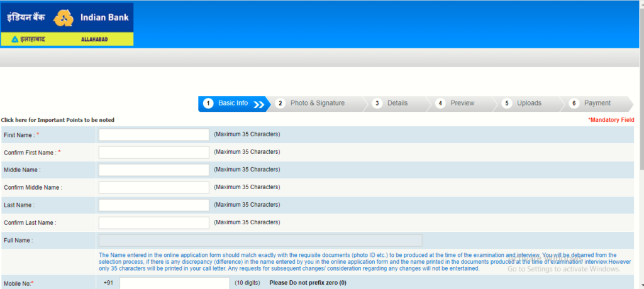This screenshot has height=289, width=644.
Task: Focus the Last Name input field
Action: 154,205
